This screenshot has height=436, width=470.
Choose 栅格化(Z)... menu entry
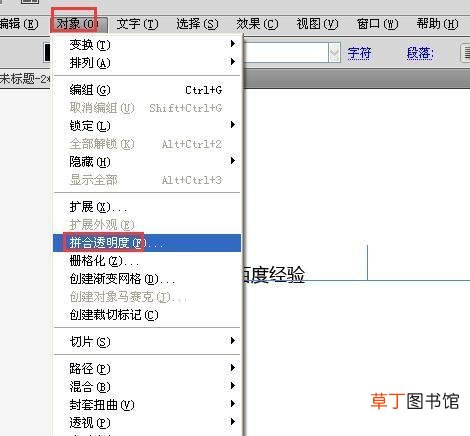point(147,261)
